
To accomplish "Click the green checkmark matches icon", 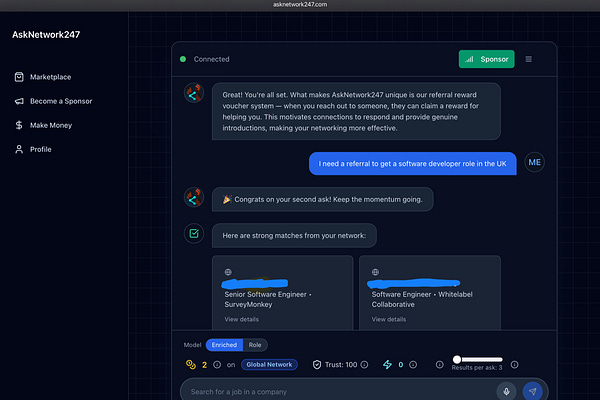I will point(194,233).
